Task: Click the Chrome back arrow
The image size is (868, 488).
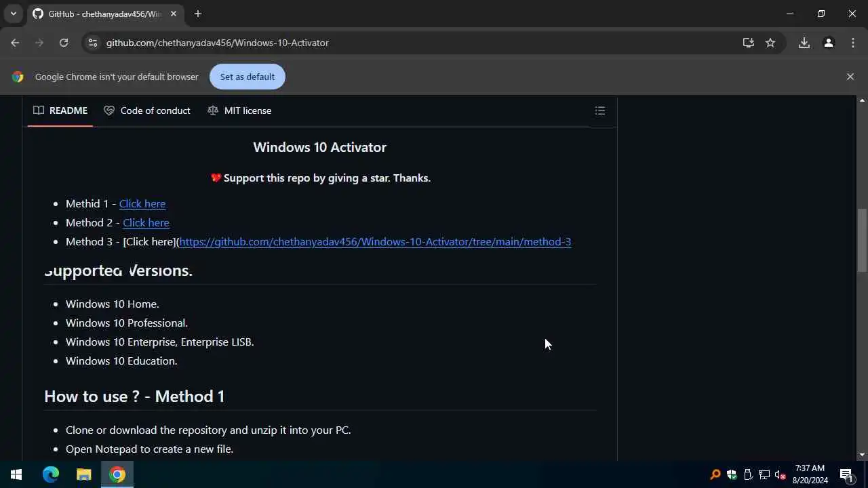Action: coord(15,43)
